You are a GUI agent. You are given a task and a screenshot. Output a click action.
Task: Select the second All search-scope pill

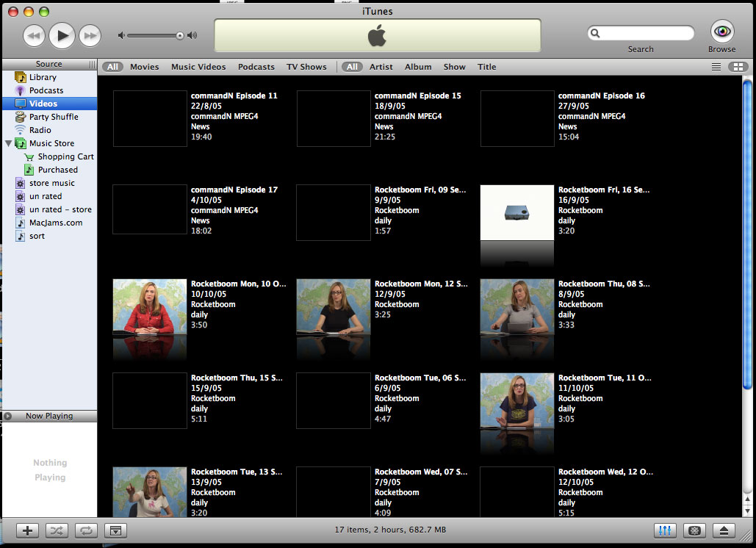click(352, 67)
